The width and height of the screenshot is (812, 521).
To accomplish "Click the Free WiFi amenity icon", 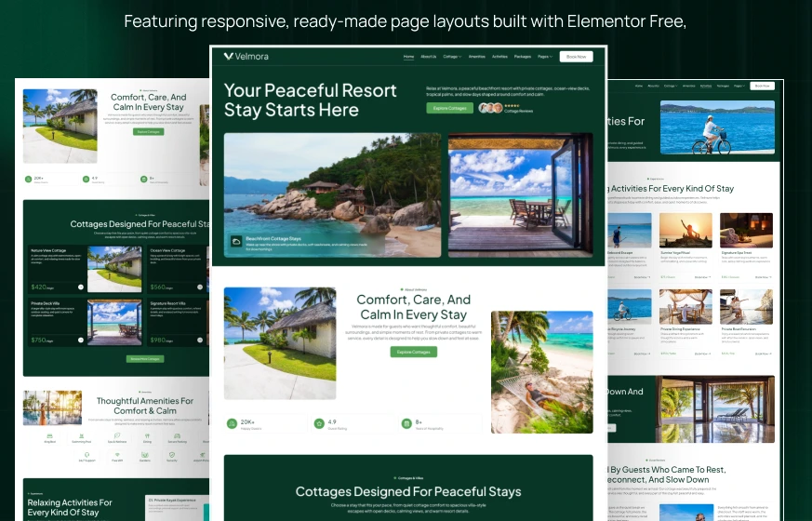I will [x=117, y=455].
